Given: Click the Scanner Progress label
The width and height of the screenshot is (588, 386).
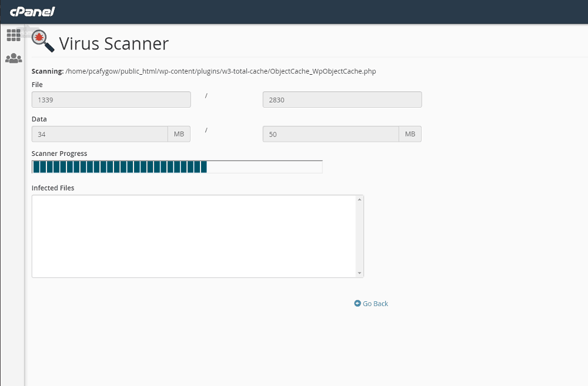Looking at the screenshot, I should pos(59,154).
